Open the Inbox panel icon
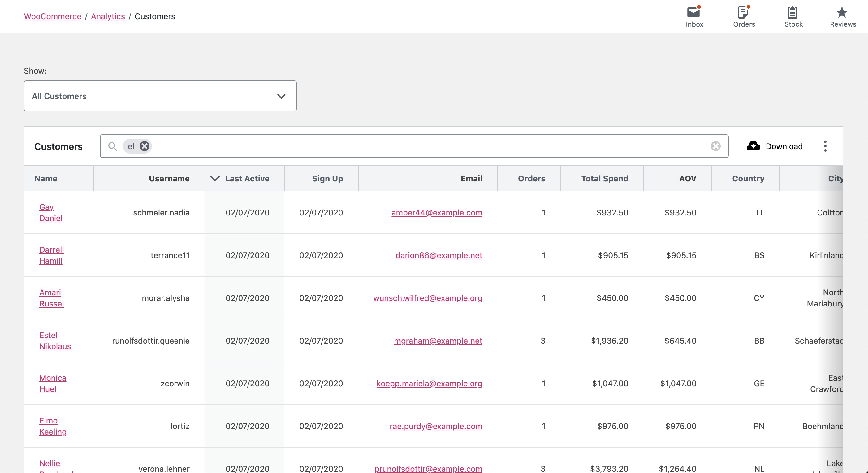Image resolution: width=868 pixels, height=473 pixels. point(694,16)
